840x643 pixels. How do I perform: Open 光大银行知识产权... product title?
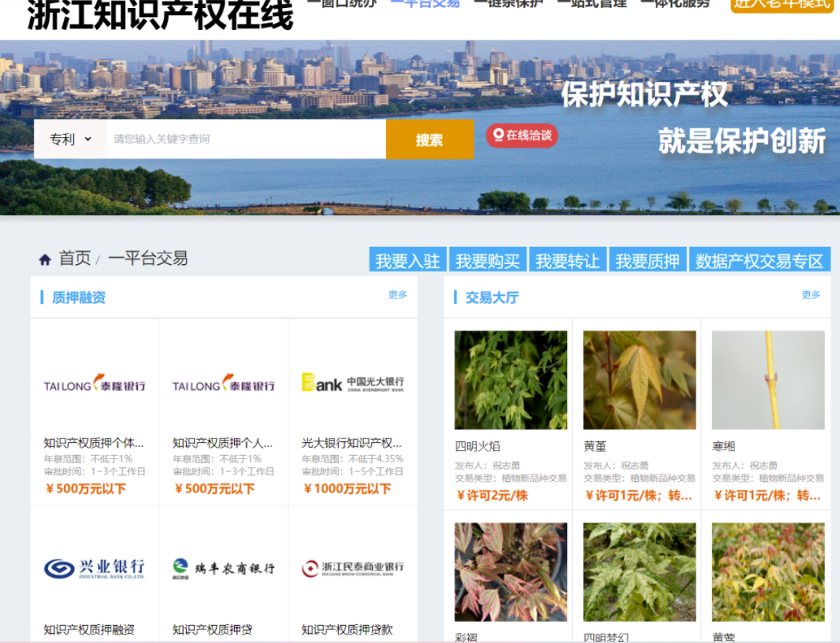pyautogui.click(x=351, y=443)
